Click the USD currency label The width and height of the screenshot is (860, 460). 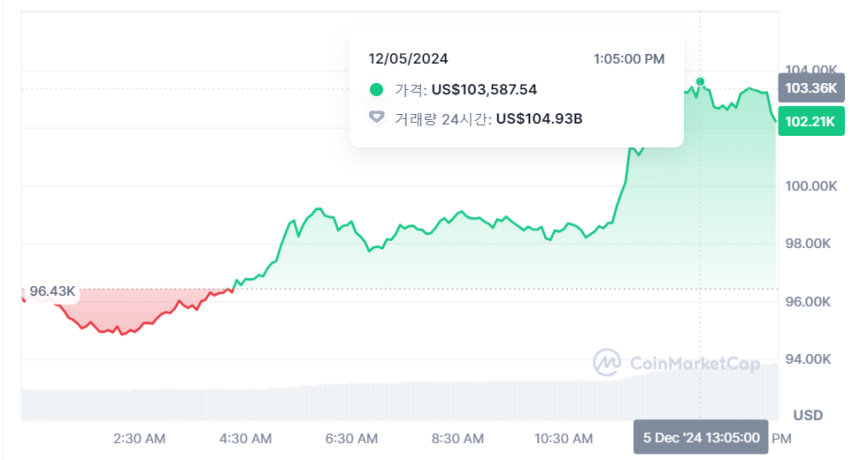click(807, 414)
